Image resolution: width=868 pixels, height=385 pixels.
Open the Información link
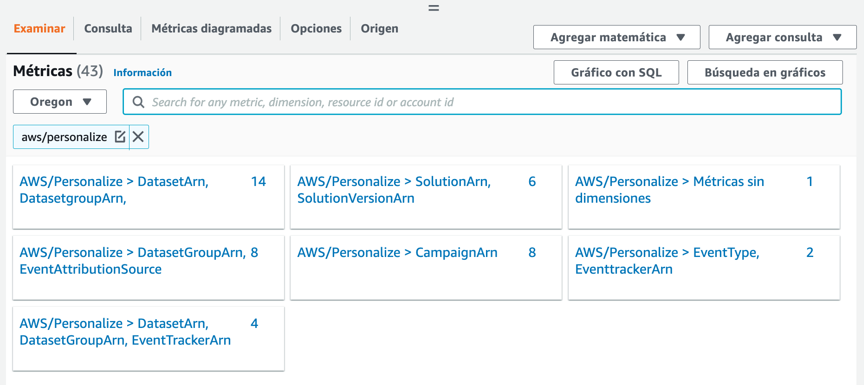[x=143, y=72]
